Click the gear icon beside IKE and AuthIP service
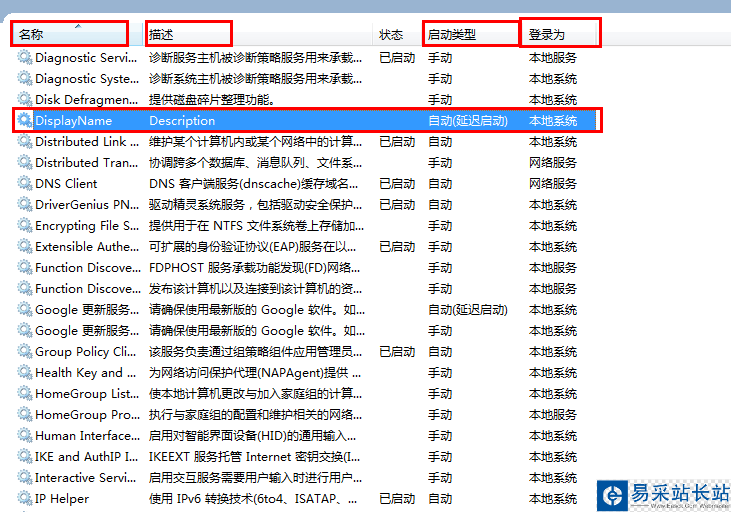Viewport: 731px width, 512px height. 25,456
